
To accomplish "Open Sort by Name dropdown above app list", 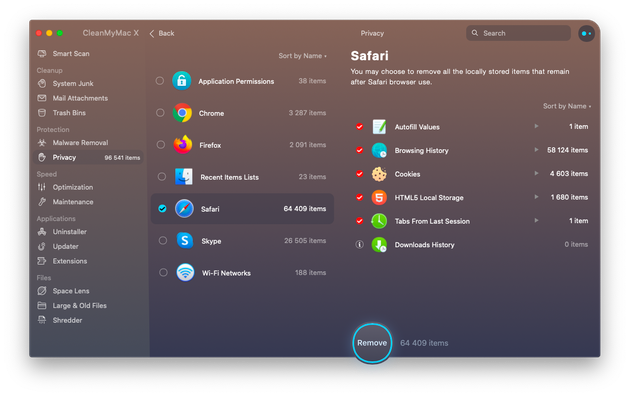I will [303, 56].
